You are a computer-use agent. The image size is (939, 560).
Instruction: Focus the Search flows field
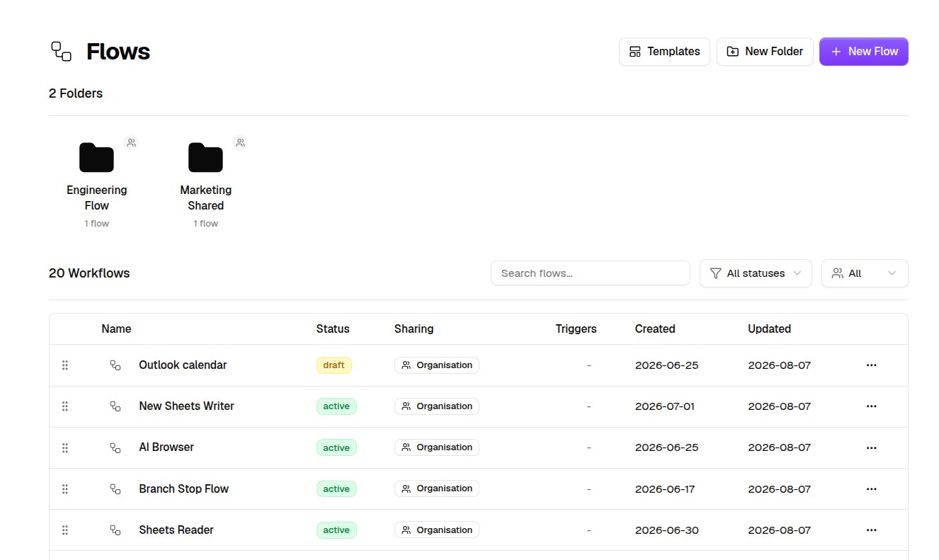(591, 273)
